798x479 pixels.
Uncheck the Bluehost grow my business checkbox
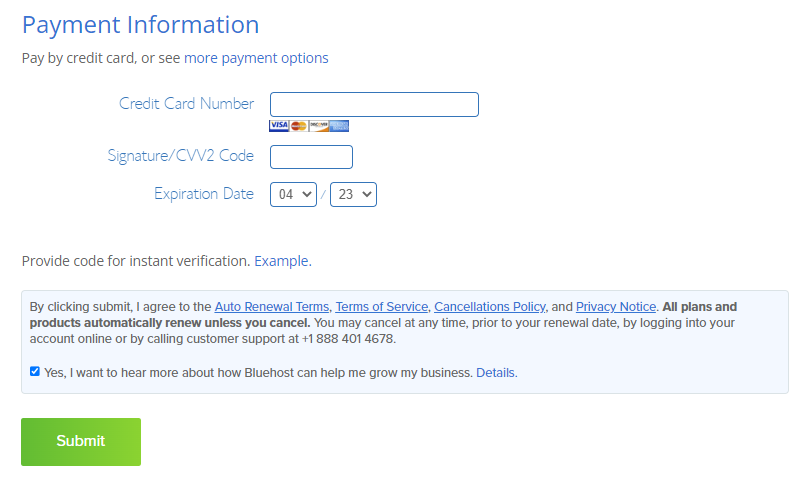pos(35,371)
